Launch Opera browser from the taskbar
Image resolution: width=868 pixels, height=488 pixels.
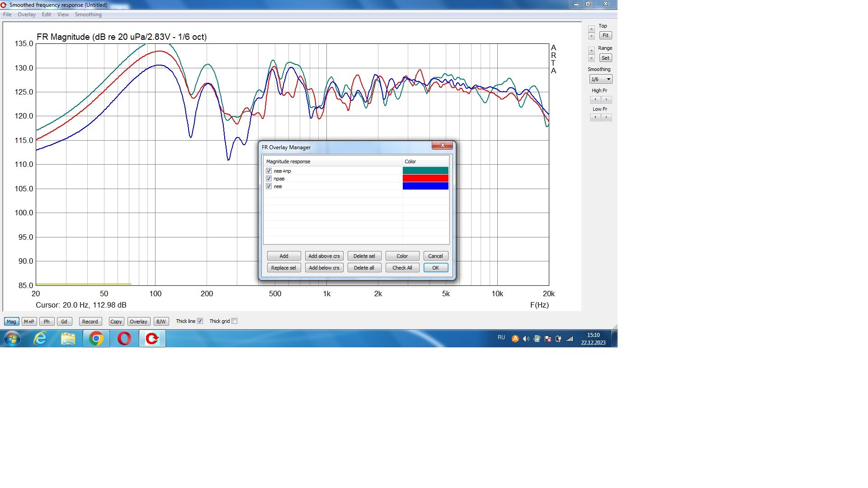click(x=124, y=338)
